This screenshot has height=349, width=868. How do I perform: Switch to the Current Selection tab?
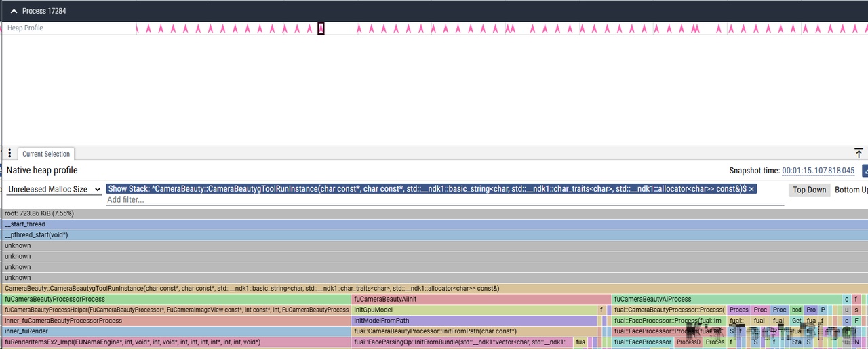[47, 154]
